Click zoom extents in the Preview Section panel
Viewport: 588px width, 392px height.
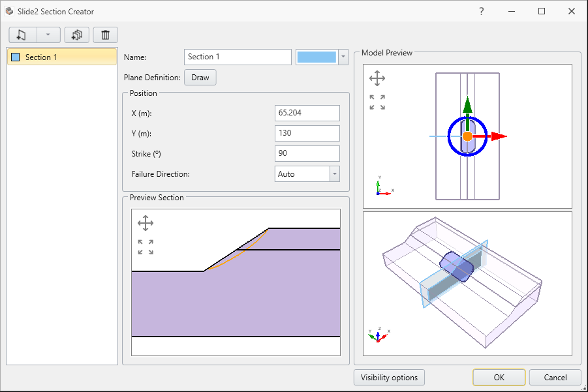tap(146, 246)
